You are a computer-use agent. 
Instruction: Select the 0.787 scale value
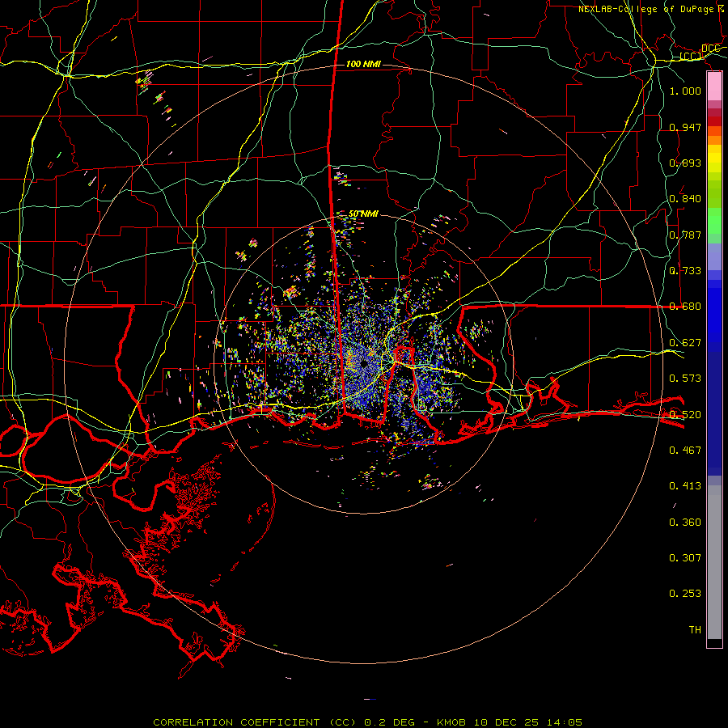pos(685,235)
